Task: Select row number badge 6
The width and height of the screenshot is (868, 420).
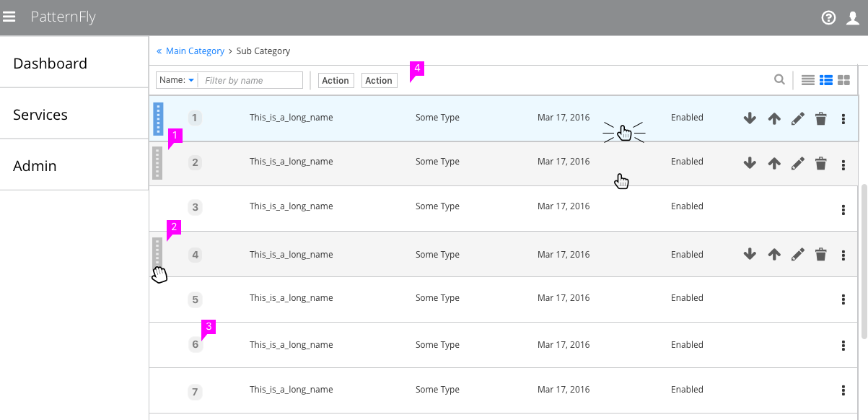Action: pos(195,344)
